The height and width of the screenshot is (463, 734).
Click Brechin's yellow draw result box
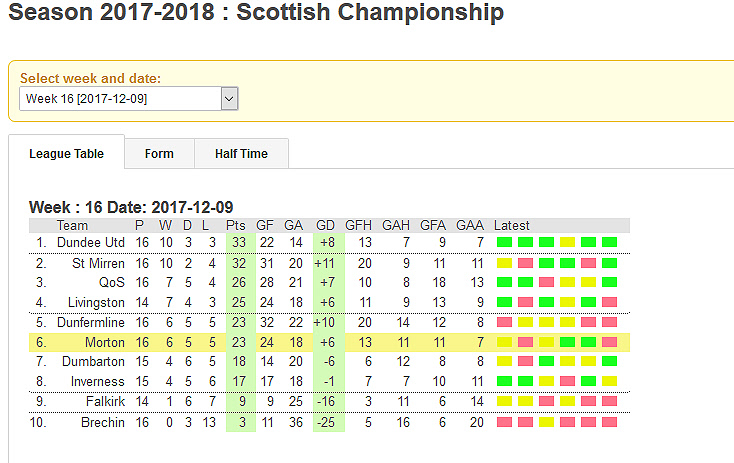(x=546, y=422)
